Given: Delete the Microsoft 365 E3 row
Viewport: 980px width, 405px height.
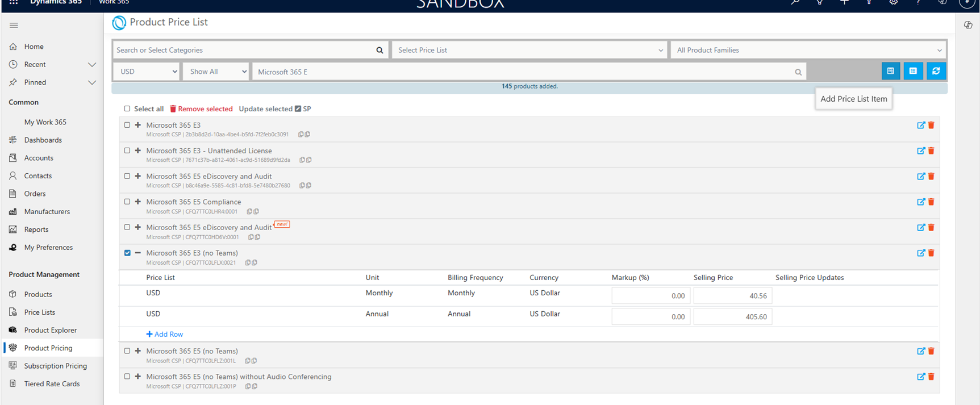Looking at the screenshot, I should pos(931,125).
